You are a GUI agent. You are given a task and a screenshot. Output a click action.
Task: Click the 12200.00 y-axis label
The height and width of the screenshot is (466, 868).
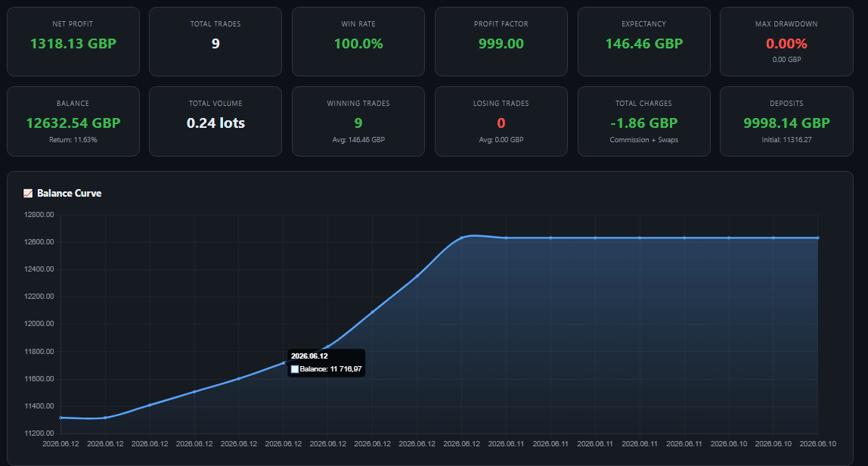point(39,297)
